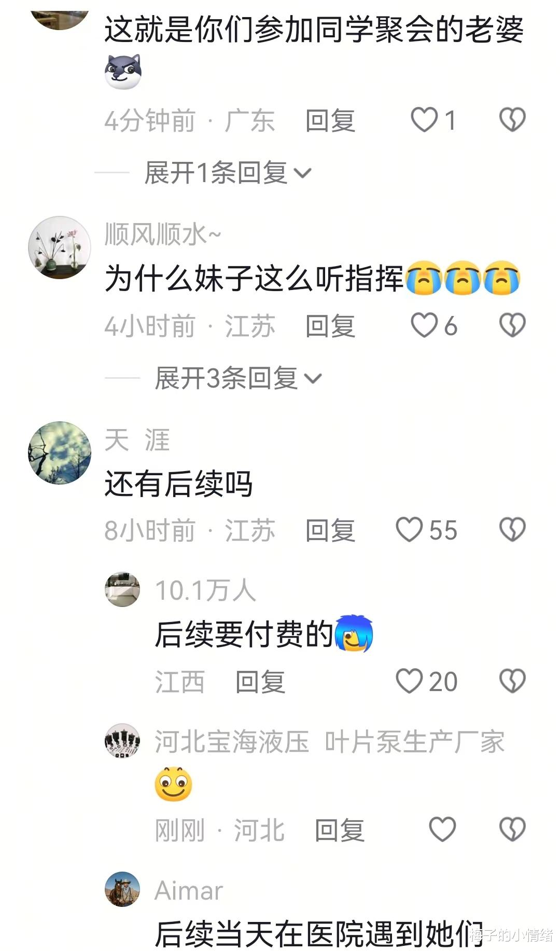Tap broken heart on the 广东 comment
This screenshot has height=951, width=560.
point(512,120)
